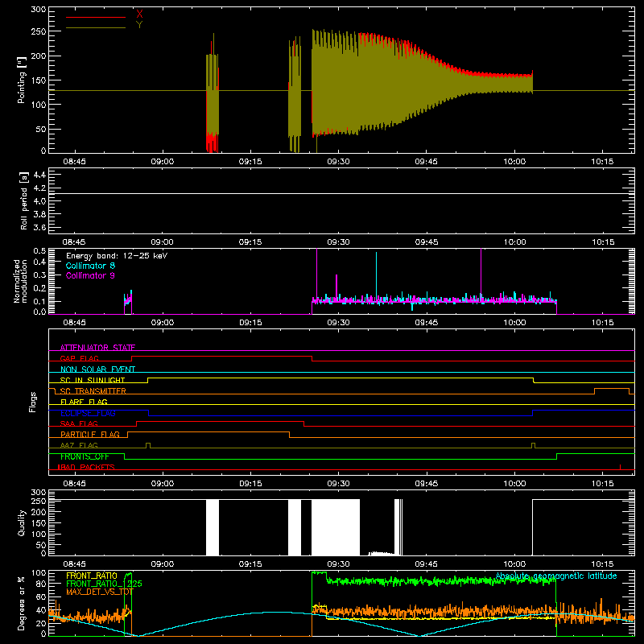This screenshot has height=644, width=644.
Task: Click the 'Absolute geomagnetic latitude' label
Action: [556, 576]
